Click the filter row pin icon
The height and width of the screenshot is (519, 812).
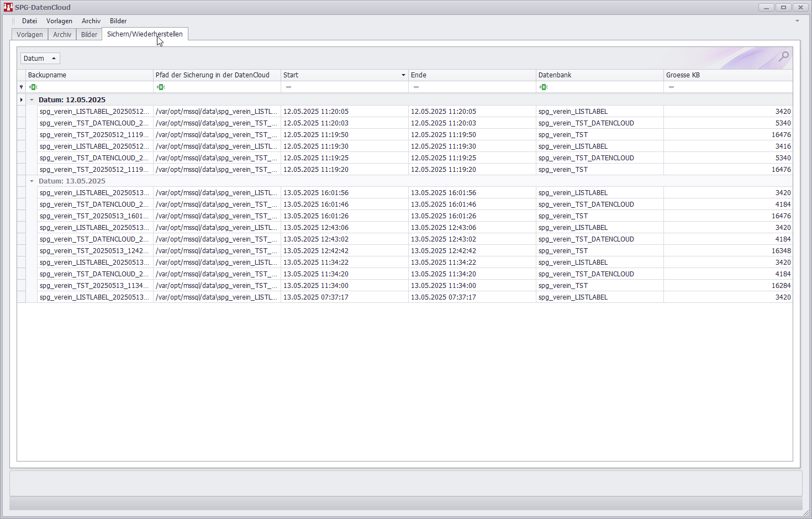pos(22,87)
